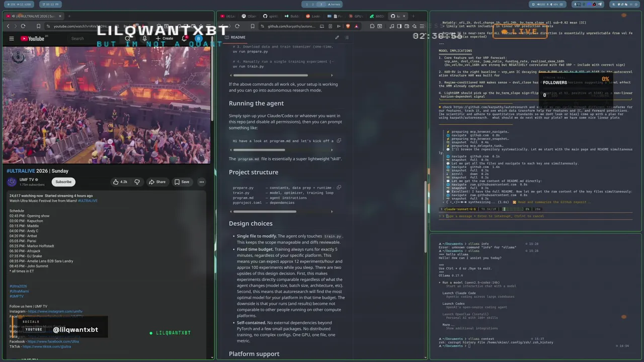Screen dimensions: 644x362
Task: Click 'Launch Claude Code' in Ollama menu
Action: click(459, 293)
